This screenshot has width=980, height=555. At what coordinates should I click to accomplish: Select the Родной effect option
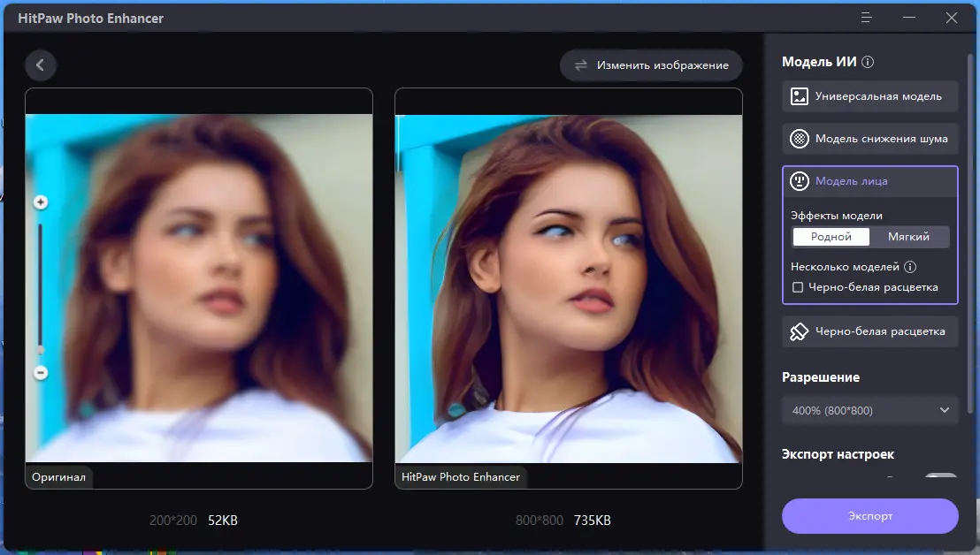click(x=831, y=237)
